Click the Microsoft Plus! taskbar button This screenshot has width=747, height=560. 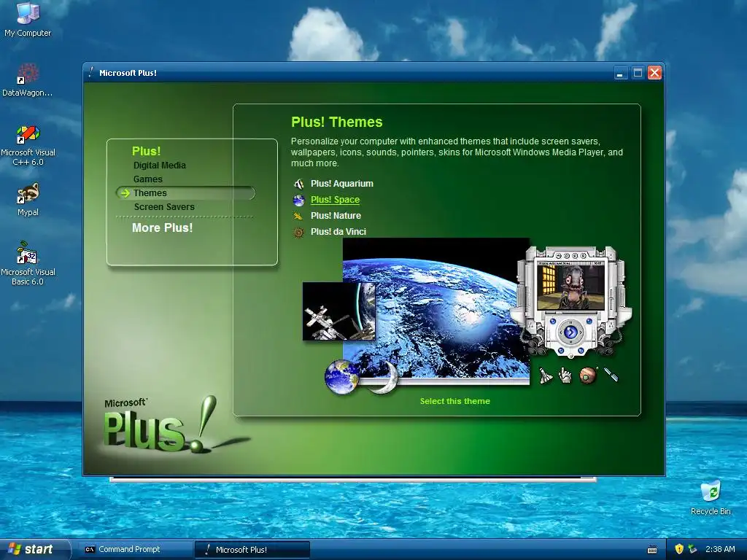(252, 550)
